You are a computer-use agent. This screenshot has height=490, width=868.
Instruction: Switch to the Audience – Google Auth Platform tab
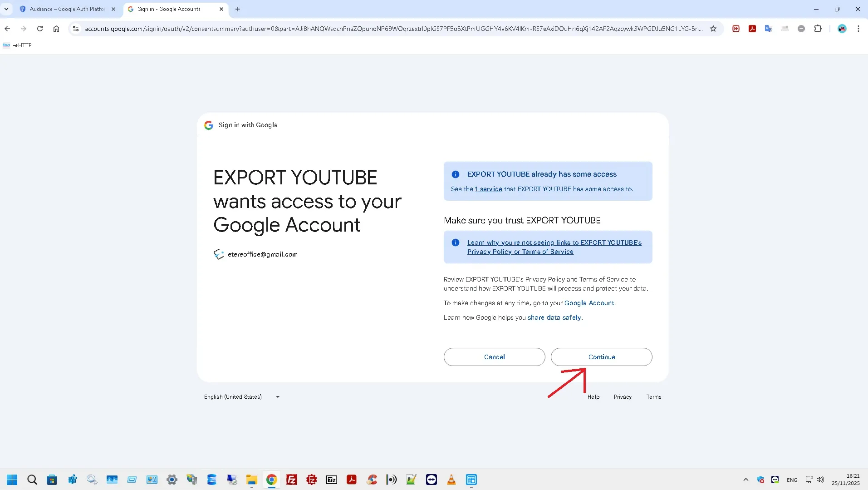click(x=66, y=9)
